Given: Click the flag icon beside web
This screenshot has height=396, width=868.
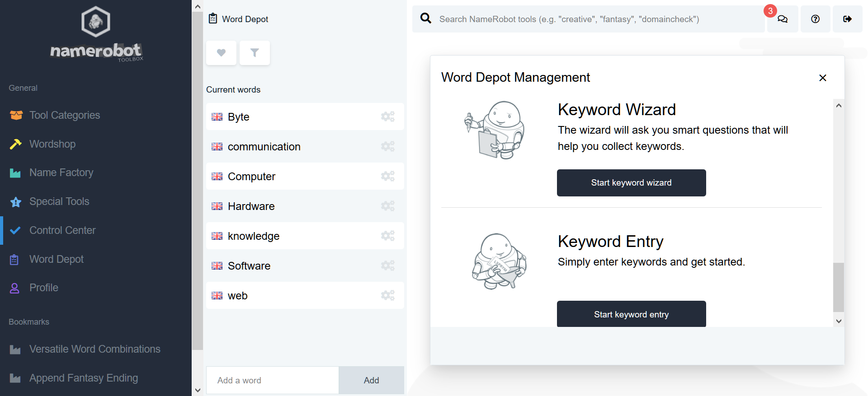Looking at the screenshot, I should coord(217,296).
